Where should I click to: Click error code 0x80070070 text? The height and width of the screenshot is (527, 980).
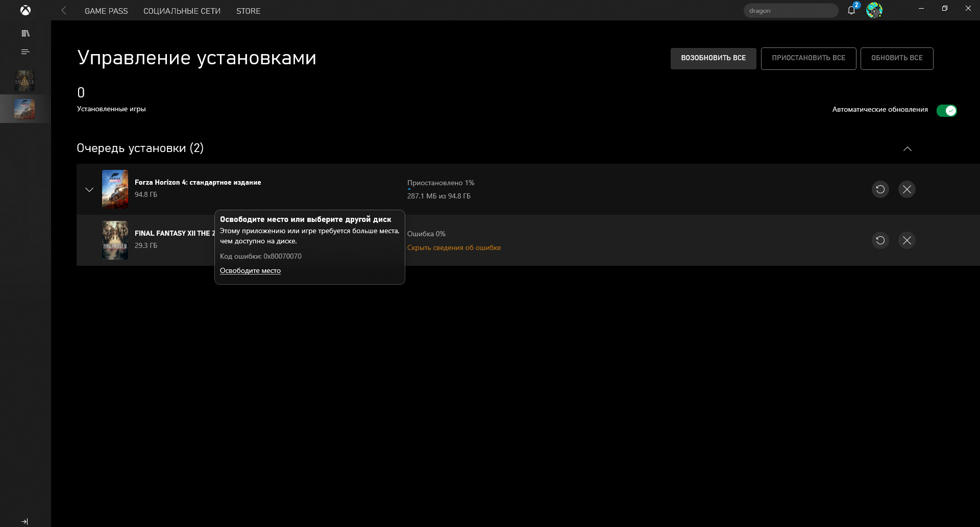(x=261, y=256)
